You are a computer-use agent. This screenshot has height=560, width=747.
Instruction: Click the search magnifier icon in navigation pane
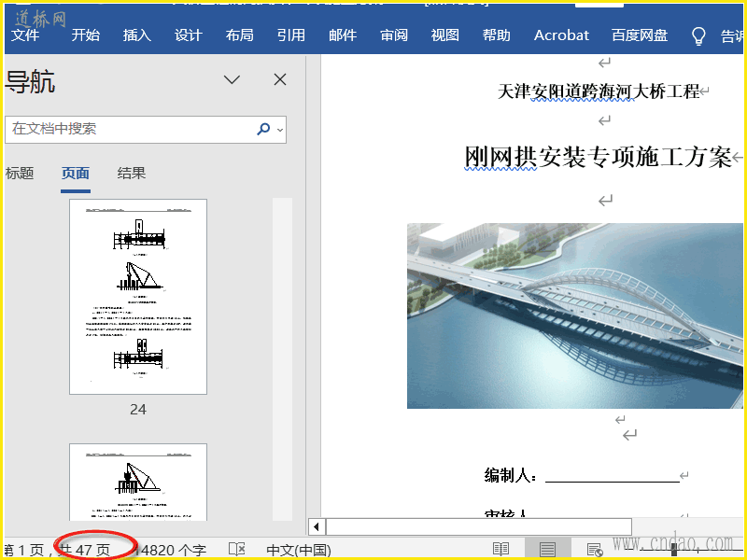click(263, 130)
